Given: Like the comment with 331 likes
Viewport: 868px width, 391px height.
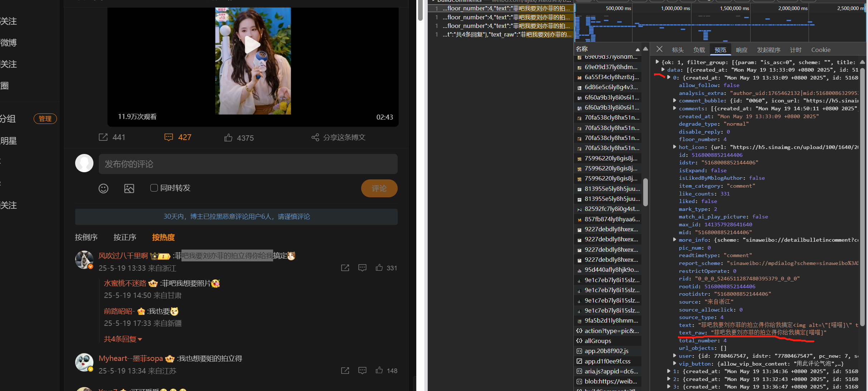Looking at the screenshot, I should 379,268.
